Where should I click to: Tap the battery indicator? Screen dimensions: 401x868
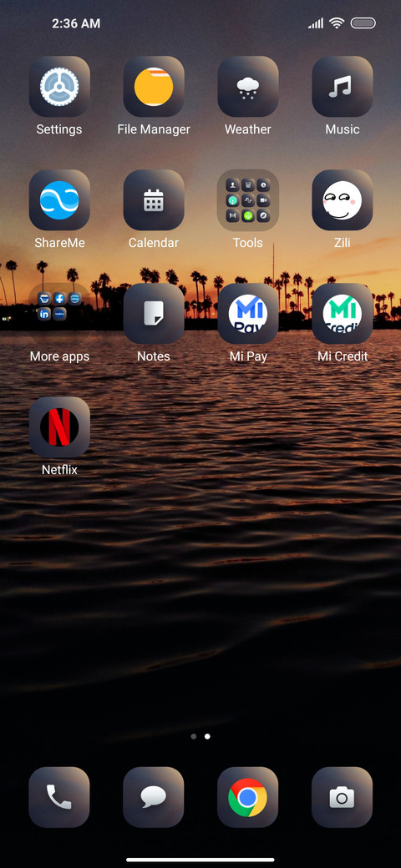click(x=363, y=23)
